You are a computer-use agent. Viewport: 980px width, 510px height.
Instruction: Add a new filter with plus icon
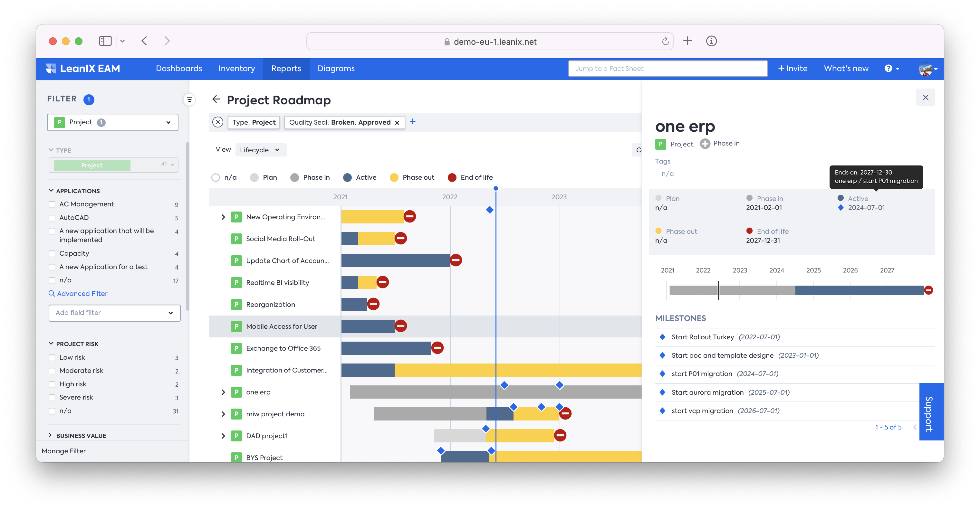coord(412,122)
